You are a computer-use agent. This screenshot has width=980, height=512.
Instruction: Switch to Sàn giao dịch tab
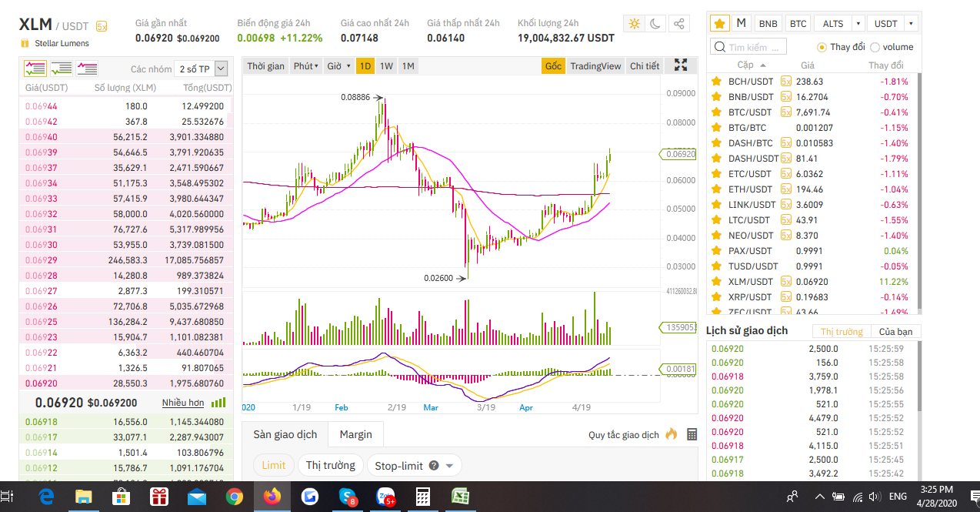tap(285, 434)
